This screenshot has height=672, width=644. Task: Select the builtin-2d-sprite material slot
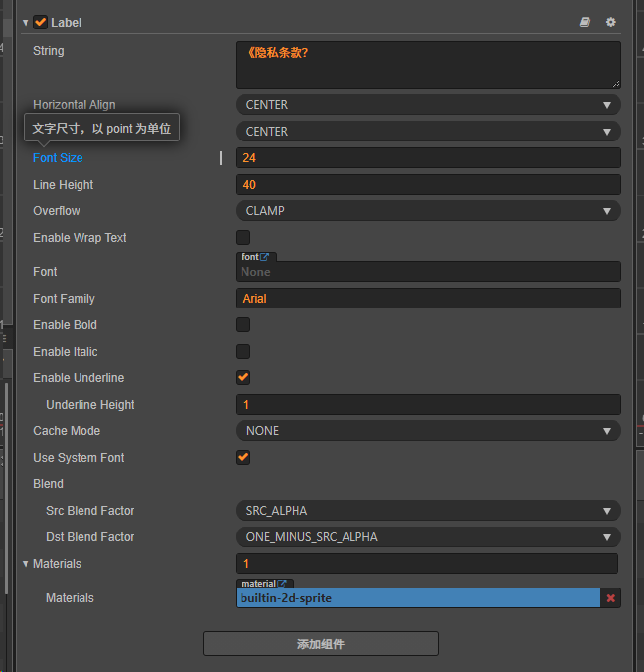pos(418,598)
